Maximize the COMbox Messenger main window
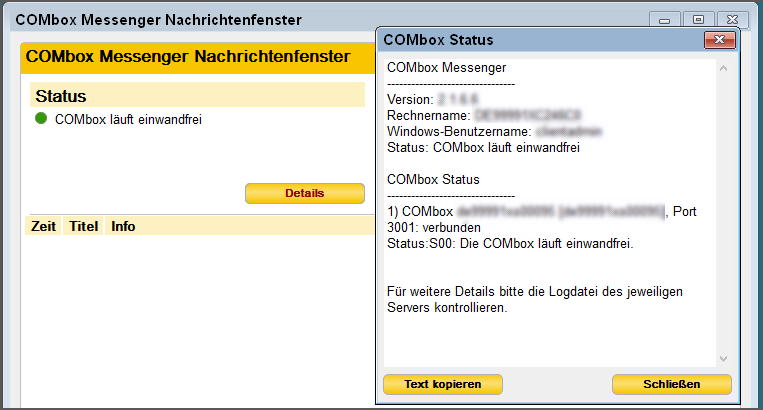Viewport: 763px width, 410px height. (x=698, y=19)
